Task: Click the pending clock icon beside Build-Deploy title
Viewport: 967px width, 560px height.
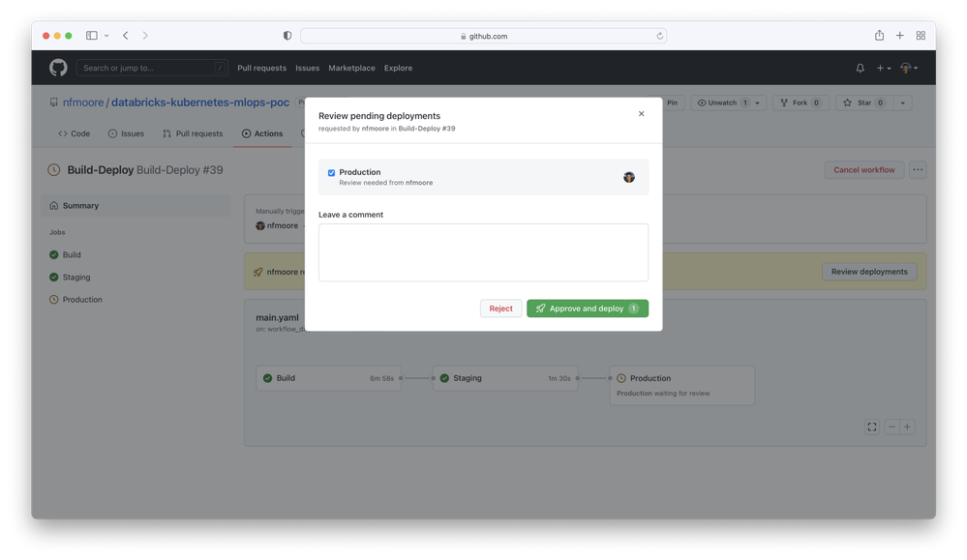Action: click(x=54, y=170)
